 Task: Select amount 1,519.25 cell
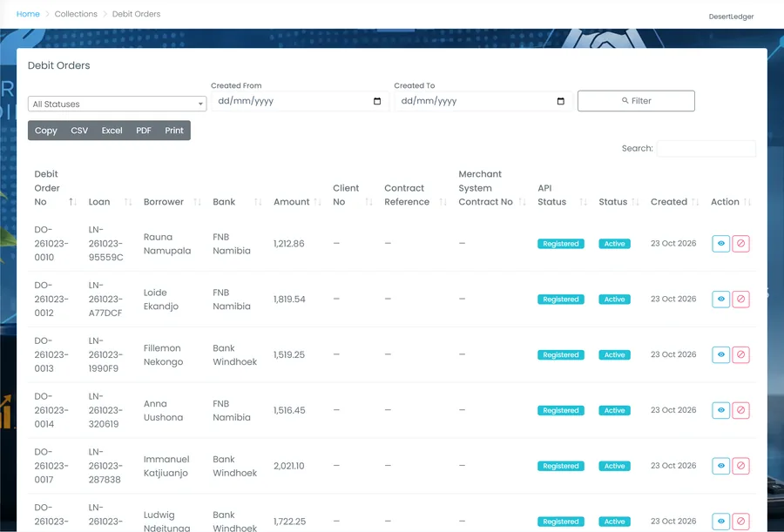tap(289, 354)
